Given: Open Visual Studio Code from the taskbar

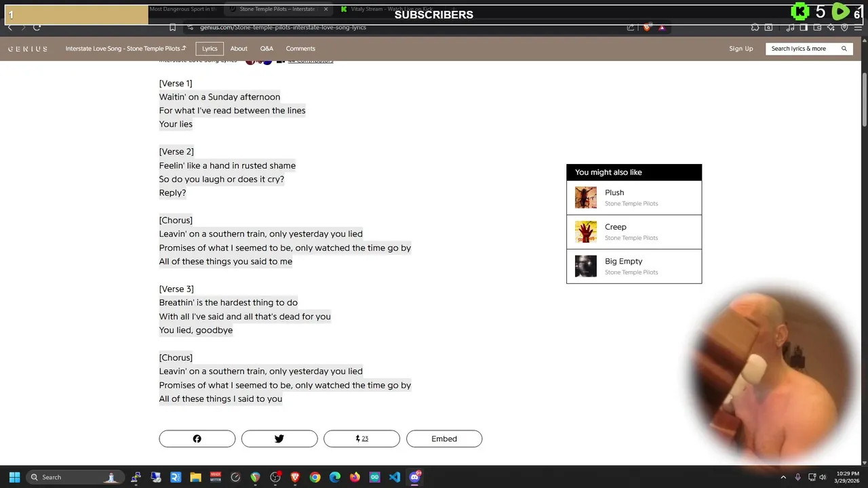Looking at the screenshot, I should point(395,477).
